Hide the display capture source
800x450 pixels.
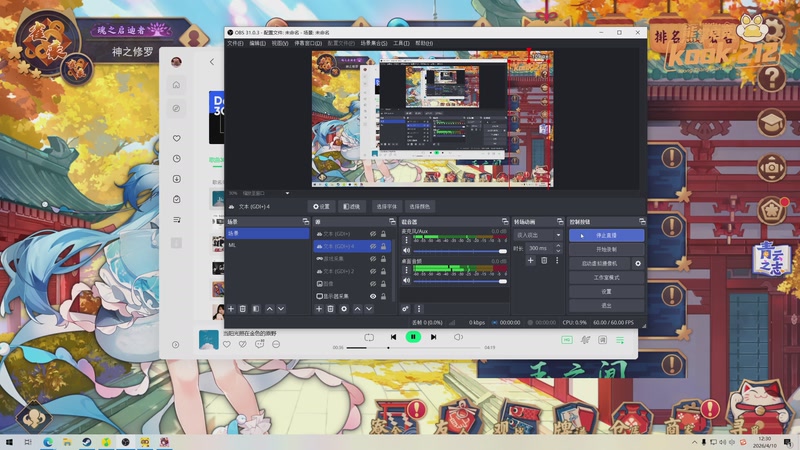click(373, 296)
